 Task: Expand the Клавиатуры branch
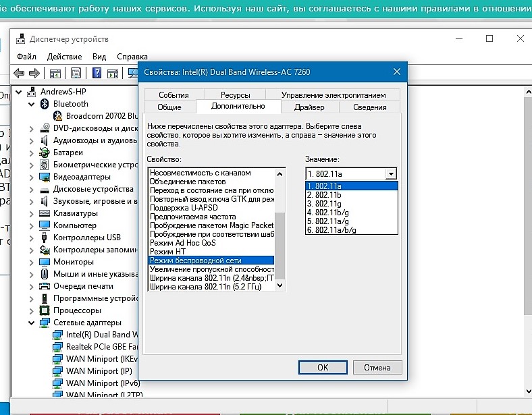tap(31, 214)
